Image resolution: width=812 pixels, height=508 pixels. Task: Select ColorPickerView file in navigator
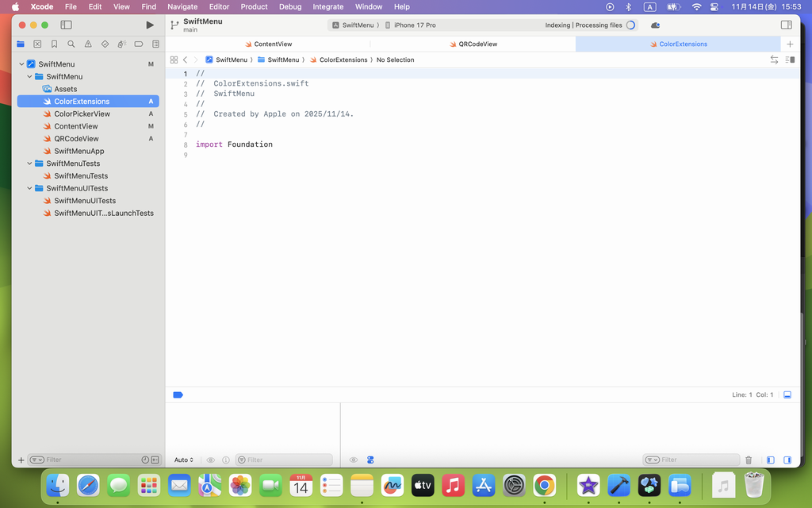pyautogui.click(x=82, y=114)
